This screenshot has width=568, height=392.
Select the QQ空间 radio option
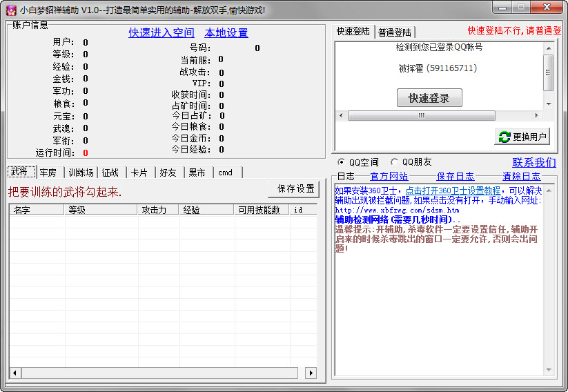pos(341,162)
